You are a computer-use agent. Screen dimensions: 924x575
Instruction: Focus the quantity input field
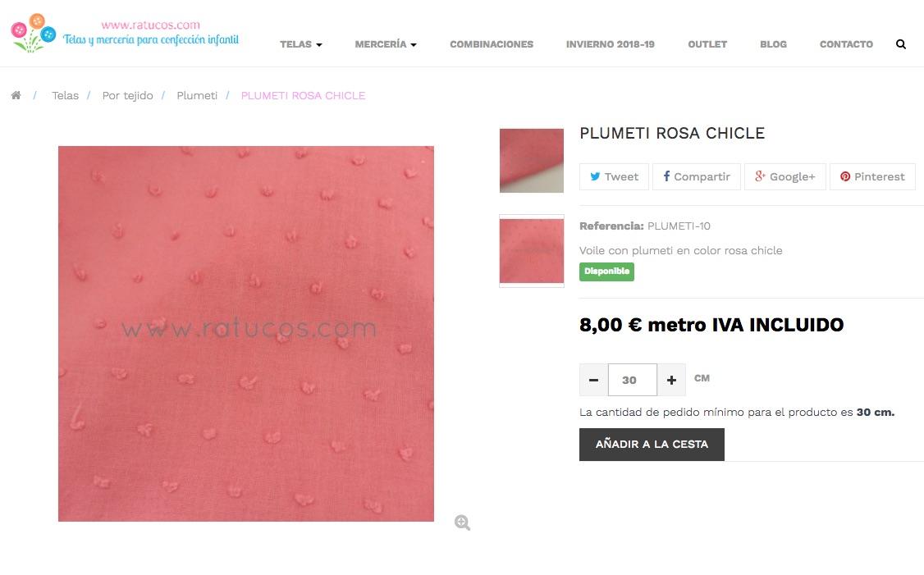pyautogui.click(x=633, y=380)
